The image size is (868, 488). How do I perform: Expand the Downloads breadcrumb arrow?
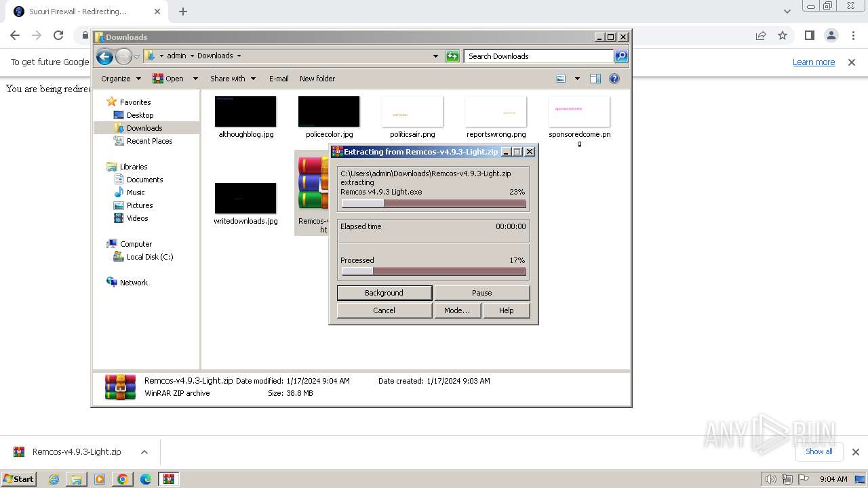click(x=239, y=56)
